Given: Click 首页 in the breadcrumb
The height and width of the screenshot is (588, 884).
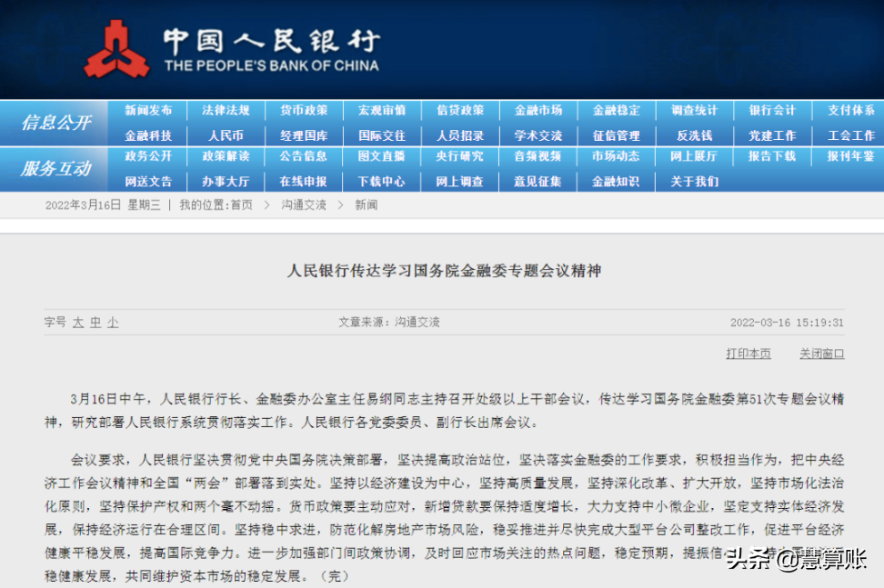Looking at the screenshot, I should click(242, 205).
